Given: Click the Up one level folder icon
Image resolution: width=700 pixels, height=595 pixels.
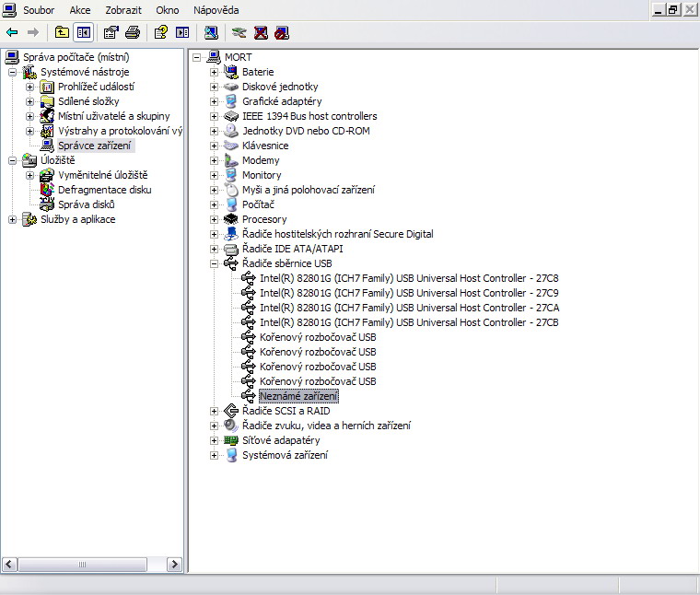Looking at the screenshot, I should click(x=62, y=32).
